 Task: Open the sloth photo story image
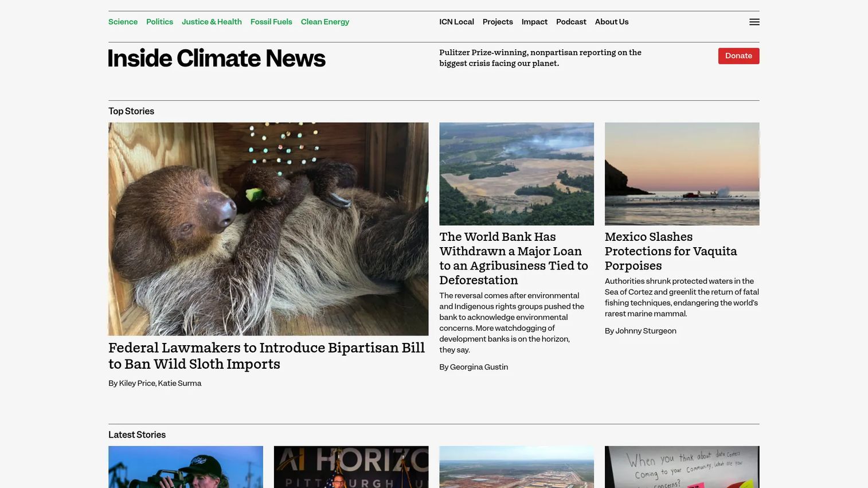tap(268, 229)
